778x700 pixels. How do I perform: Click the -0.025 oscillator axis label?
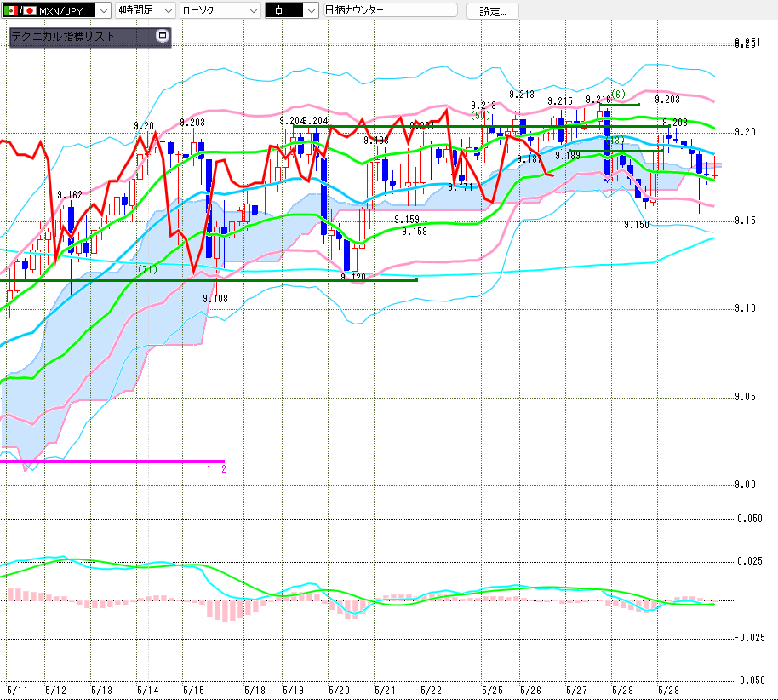click(750, 638)
